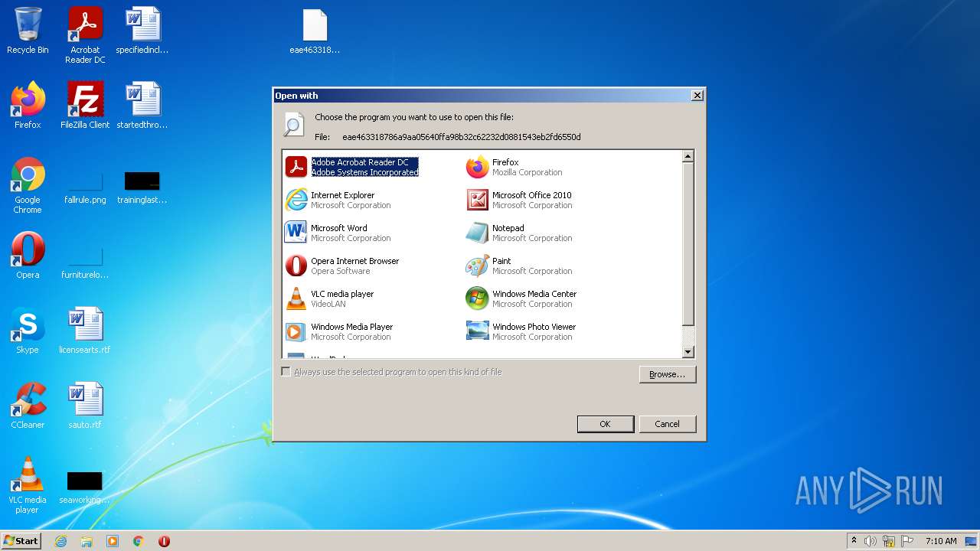Screen dimensions: 980x551
Task: Select Adobe Acrobat Reader DC icon in program list
Action: click(296, 167)
